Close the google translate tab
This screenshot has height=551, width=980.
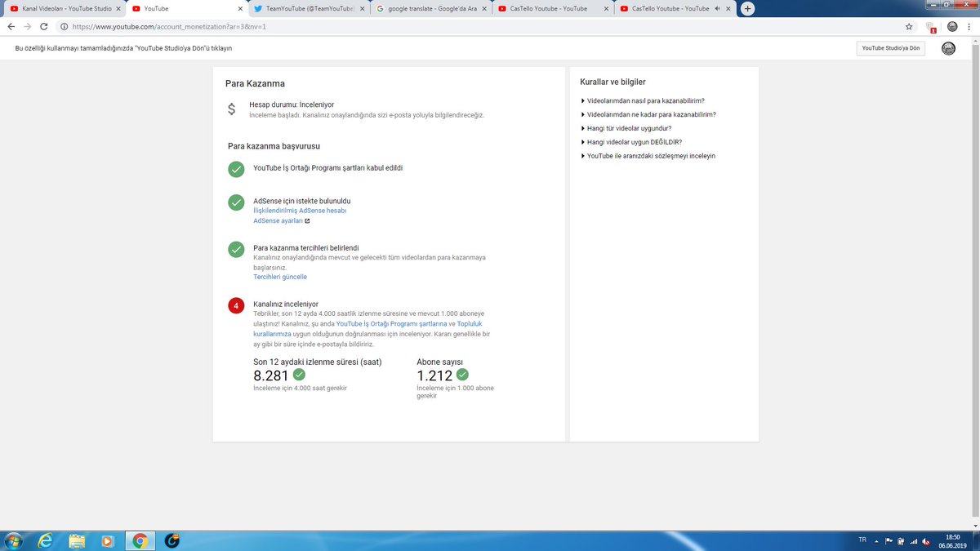(x=483, y=8)
